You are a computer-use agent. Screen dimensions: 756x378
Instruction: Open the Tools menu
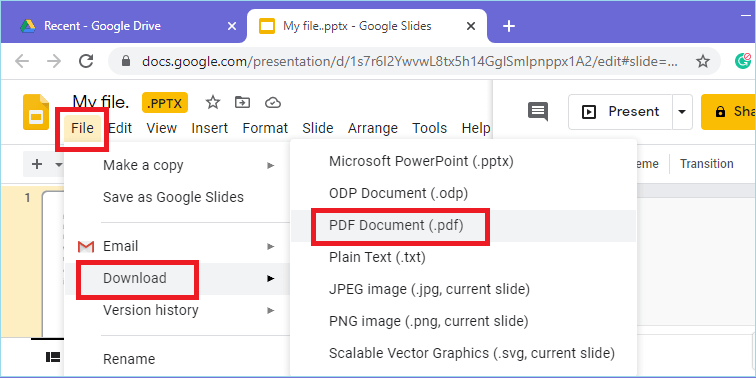point(430,128)
